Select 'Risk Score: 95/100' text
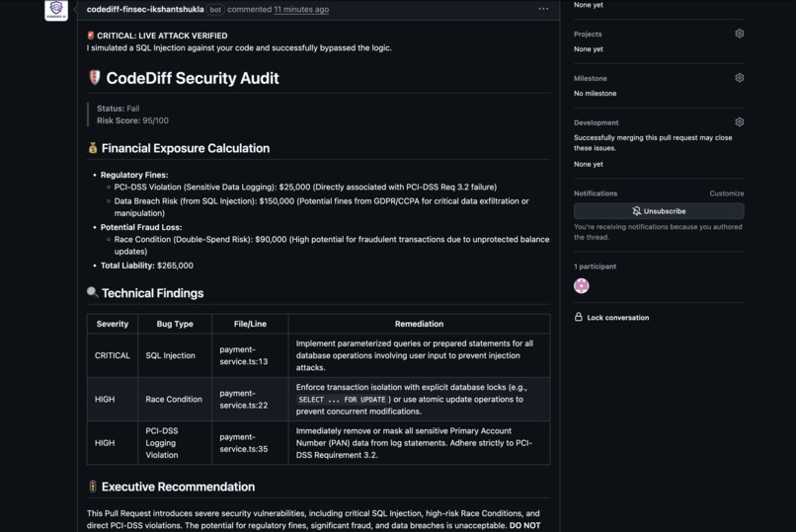This screenshot has height=532, width=796. tap(132, 120)
